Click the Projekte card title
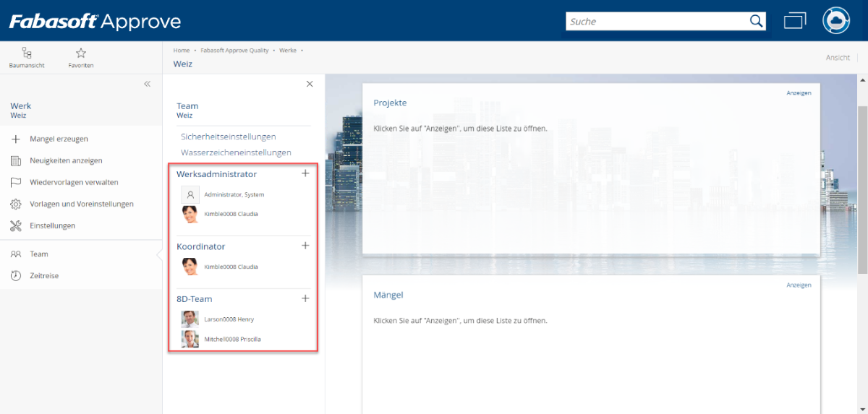 (390, 103)
